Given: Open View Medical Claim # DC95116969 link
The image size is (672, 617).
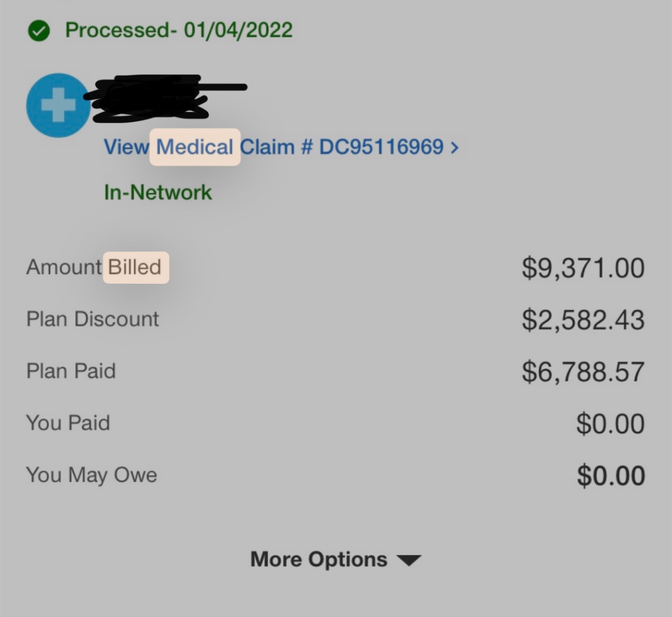Looking at the screenshot, I should tap(281, 147).
